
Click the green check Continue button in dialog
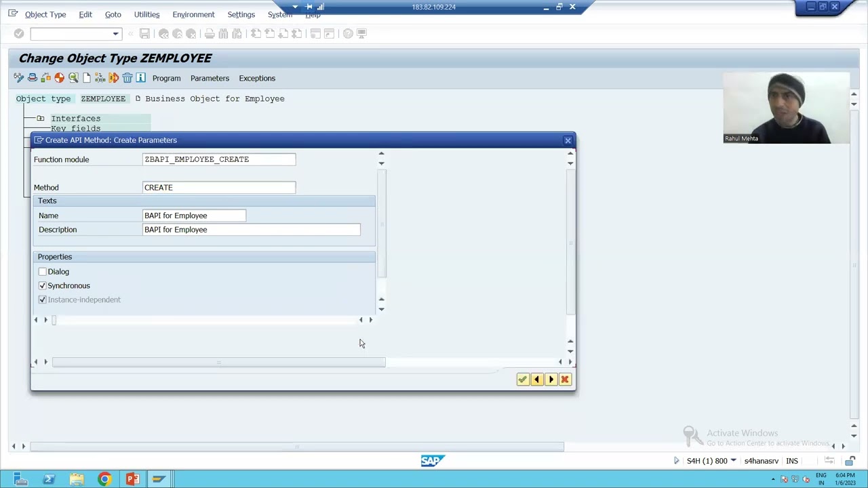click(x=522, y=380)
